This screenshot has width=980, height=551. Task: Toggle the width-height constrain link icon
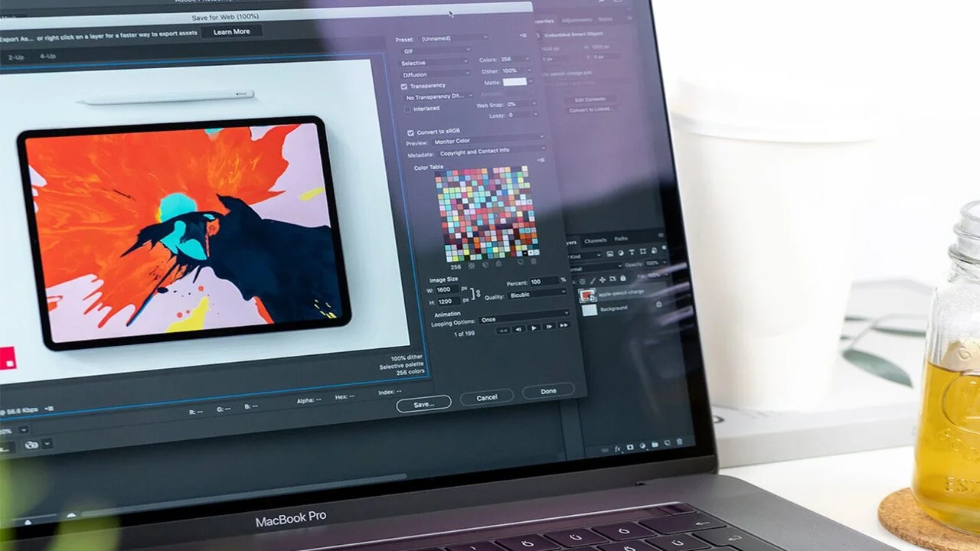click(479, 293)
